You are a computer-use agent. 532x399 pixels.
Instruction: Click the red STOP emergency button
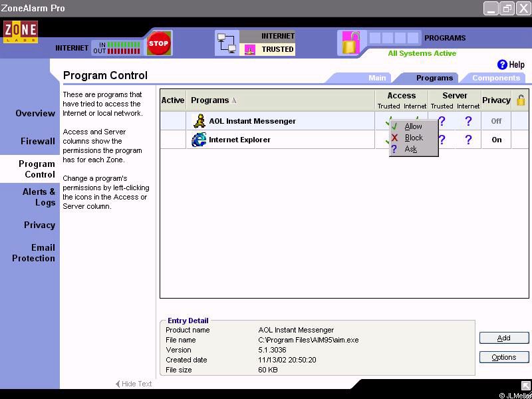point(158,43)
